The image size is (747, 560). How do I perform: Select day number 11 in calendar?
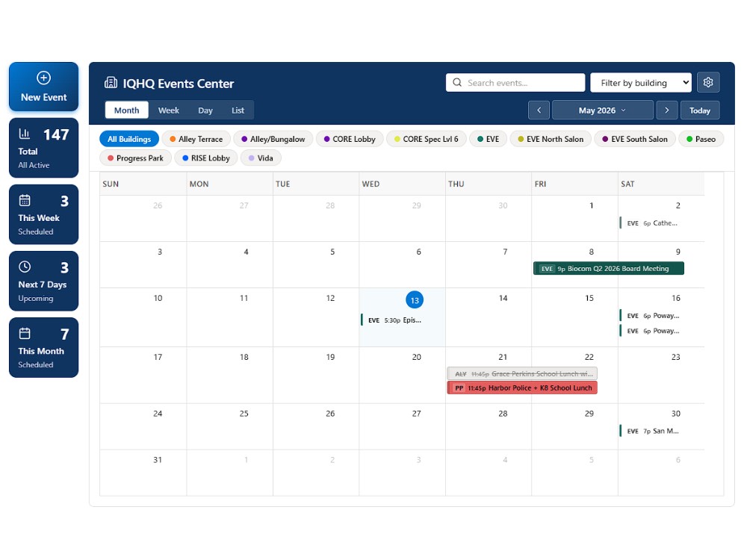pyautogui.click(x=244, y=298)
